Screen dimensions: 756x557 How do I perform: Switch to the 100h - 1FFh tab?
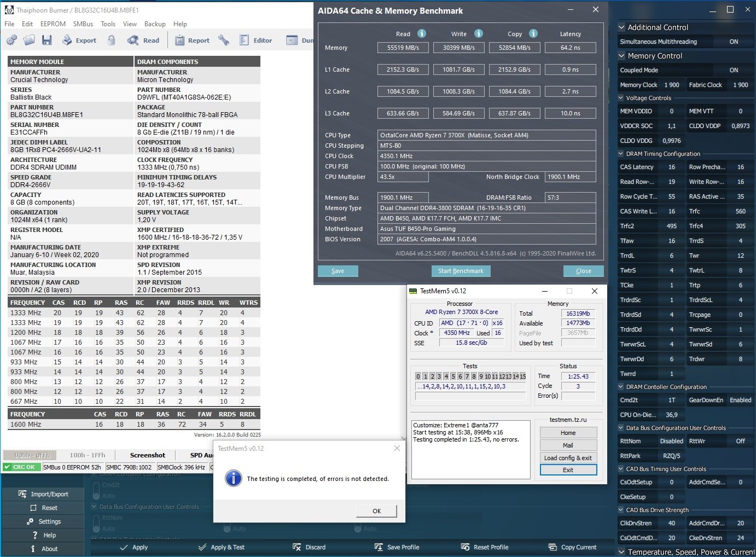coord(88,455)
